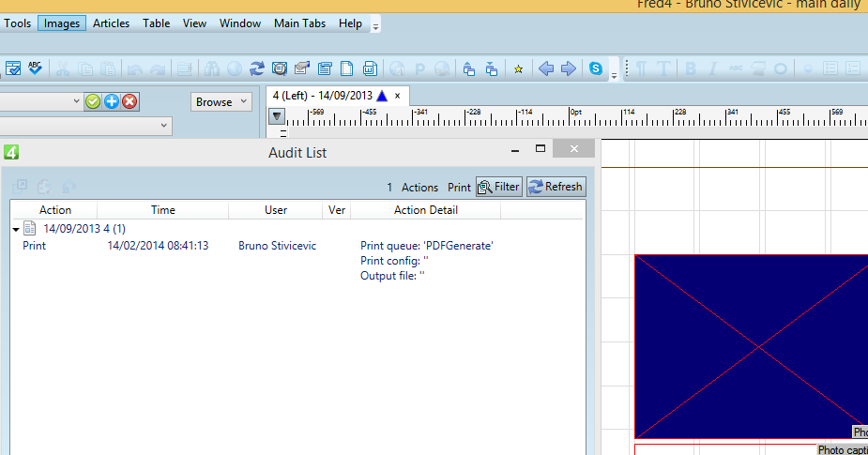Click the checklist window toolbar icon
Viewport: 868px width, 455px height.
(13, 68)
